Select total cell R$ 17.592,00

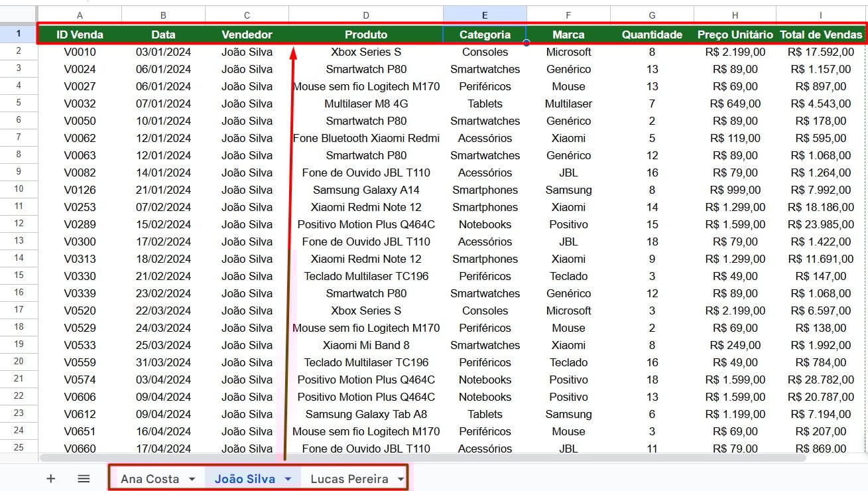821,52
